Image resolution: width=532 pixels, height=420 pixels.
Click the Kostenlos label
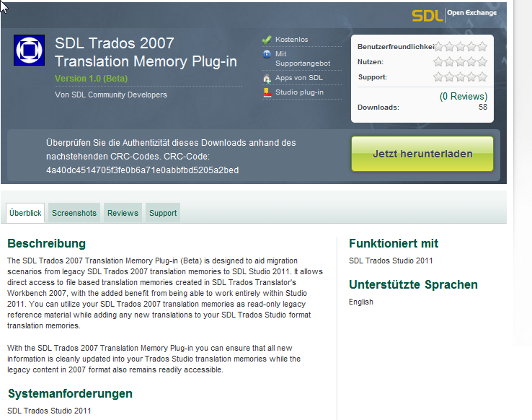click(x=291, y=40)
